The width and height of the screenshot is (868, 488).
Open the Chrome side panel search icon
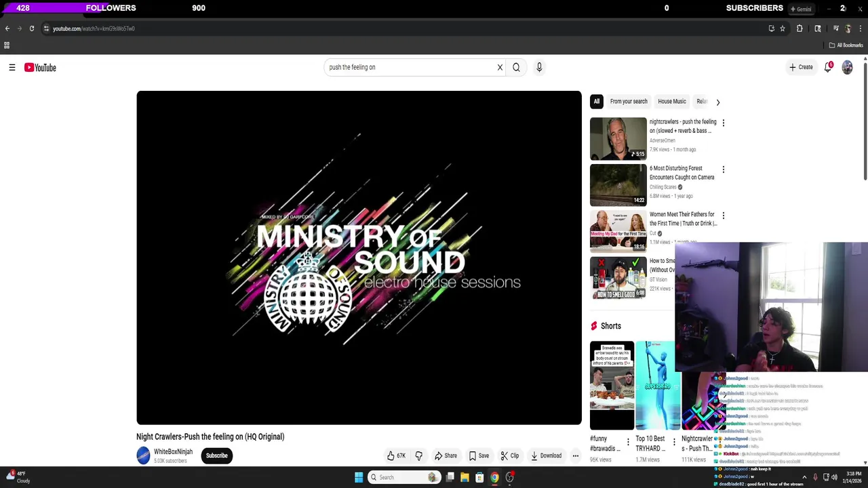[x=818, y=28]
